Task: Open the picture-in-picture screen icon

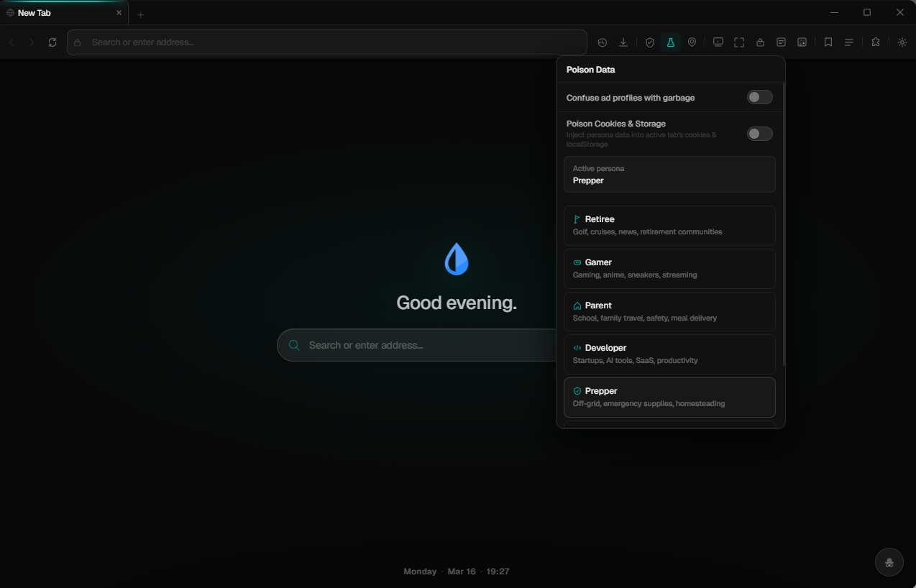Action: click(x=718, y=42)
